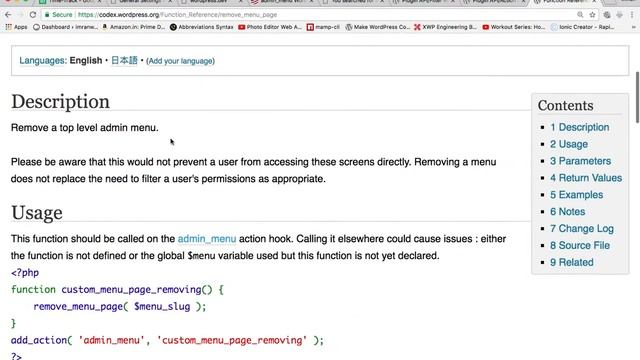Click the Languages link
Screen dimensions: 640x360
[x=42, y=60]
